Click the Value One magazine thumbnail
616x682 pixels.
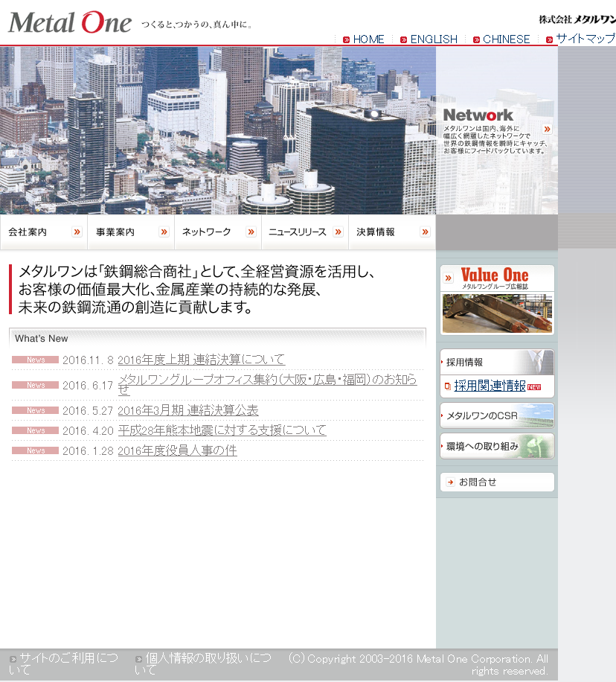click(497, 313)
